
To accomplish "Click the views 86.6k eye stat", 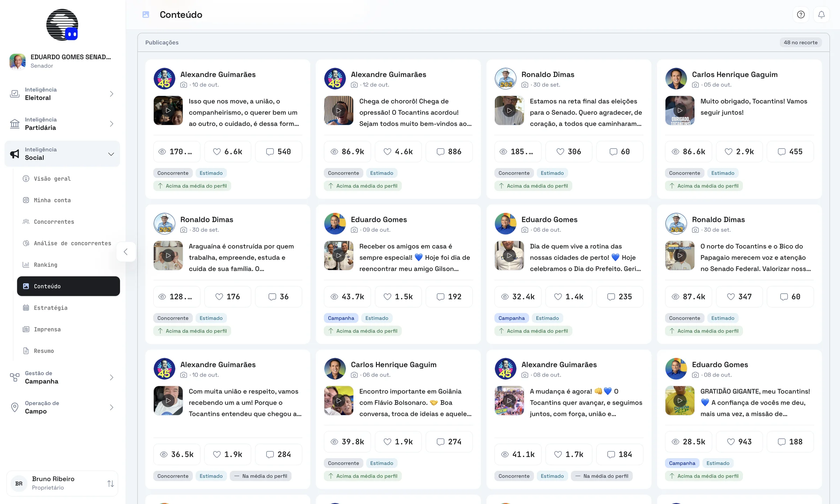I will [688, 152].
